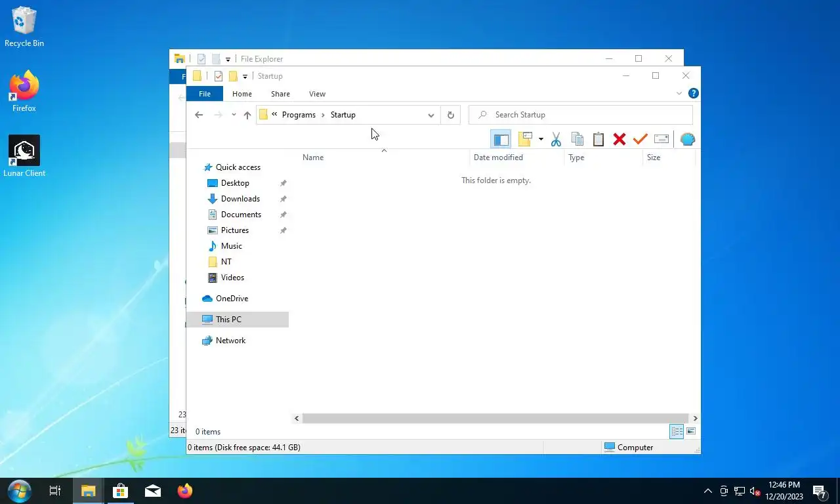Select the Lunar Client desktop shortcut
Screen dimensions: 840x504
click(x=24, y=156)
